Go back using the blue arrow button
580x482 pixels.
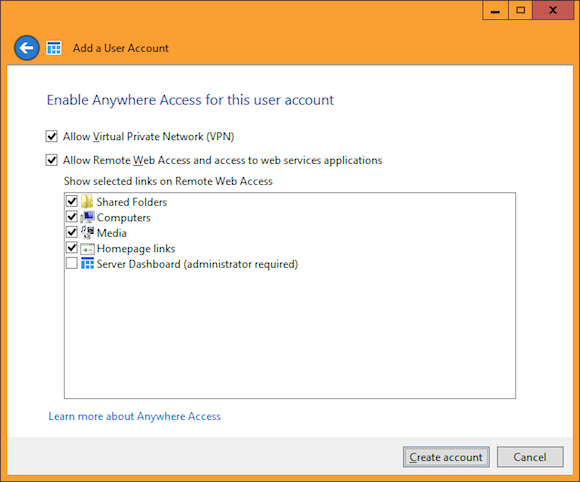pos(27,48)
